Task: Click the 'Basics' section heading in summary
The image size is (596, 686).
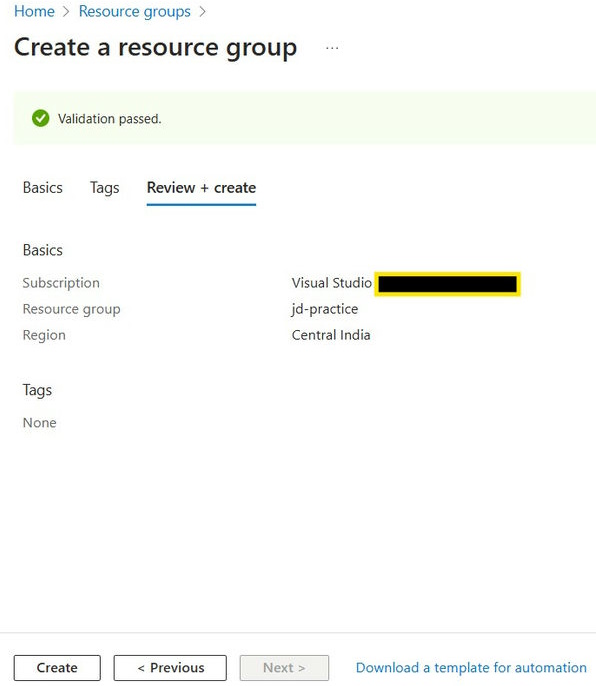Action: [x=42, y=250]
